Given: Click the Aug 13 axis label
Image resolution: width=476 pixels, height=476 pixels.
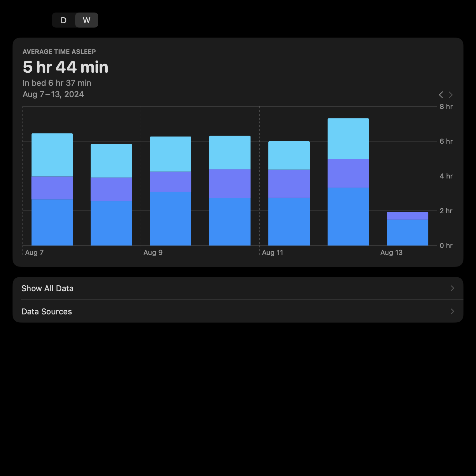Looking at the screenshot, I should tap(391, 253).
